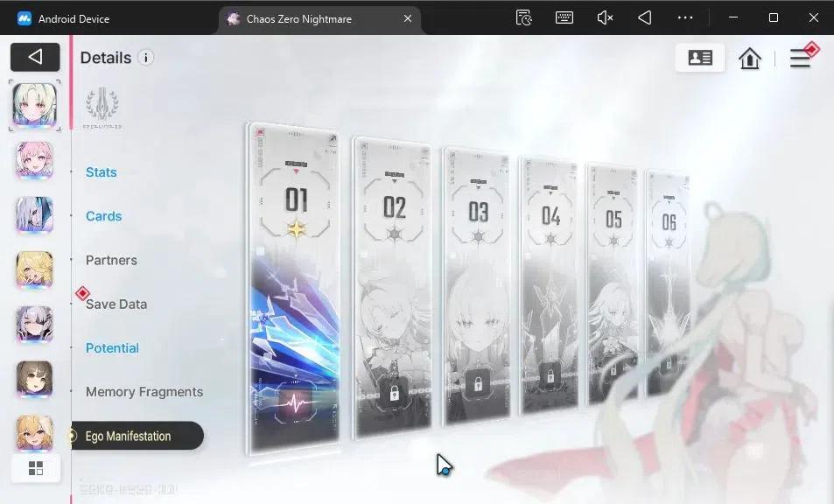Image resolution: width=834 pixels, height=504 pixels.
Task: Select the silver-haired masked character portrait
Action: tap(35, 214)
